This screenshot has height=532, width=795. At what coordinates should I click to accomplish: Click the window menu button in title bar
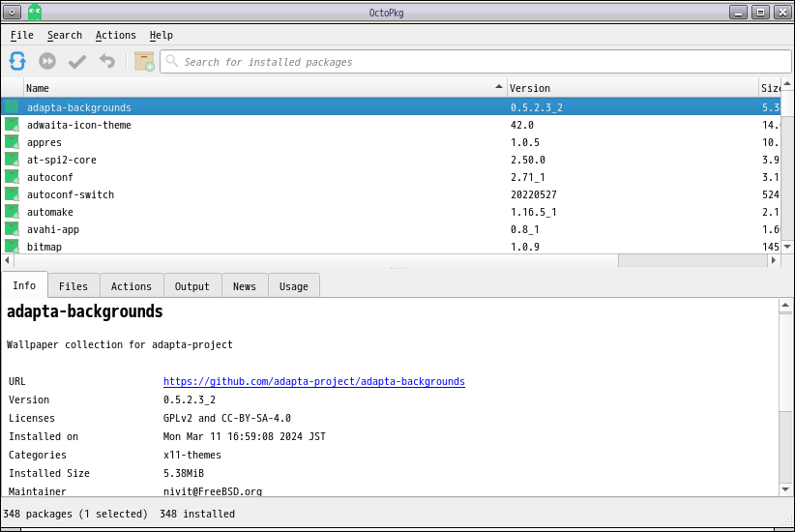tap(12, 13)
